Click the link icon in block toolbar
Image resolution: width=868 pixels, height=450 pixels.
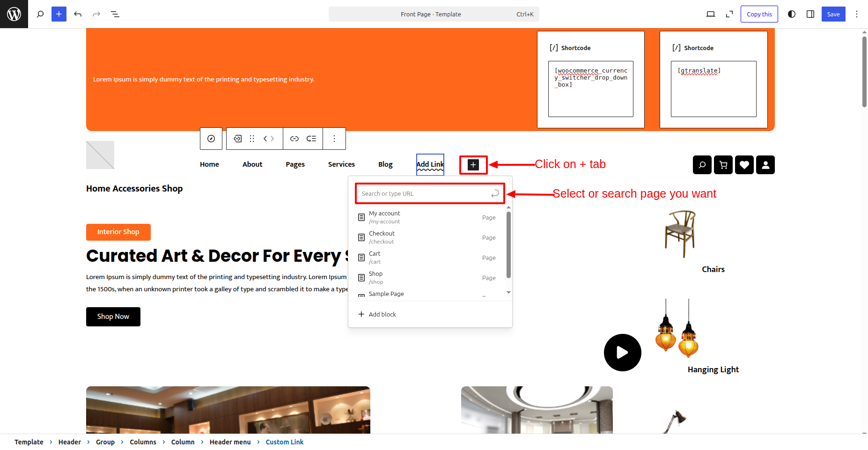[x=294, y=139]
